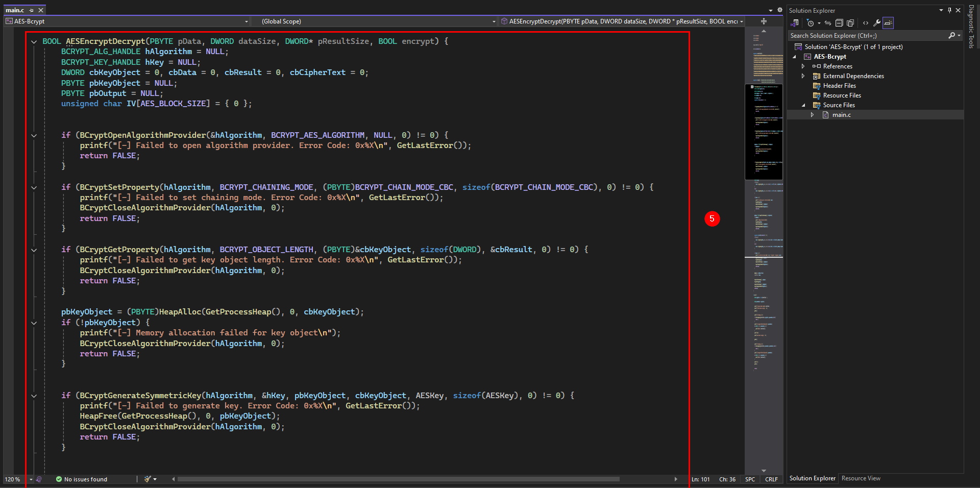Viewport: 980px width, 488px height.
Task: Click the code cleanup broom icon
Action: 148,479
